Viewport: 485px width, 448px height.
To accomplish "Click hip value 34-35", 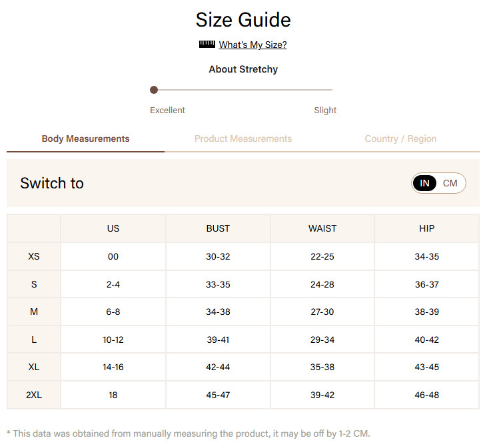I will click(x=427, y=256).
